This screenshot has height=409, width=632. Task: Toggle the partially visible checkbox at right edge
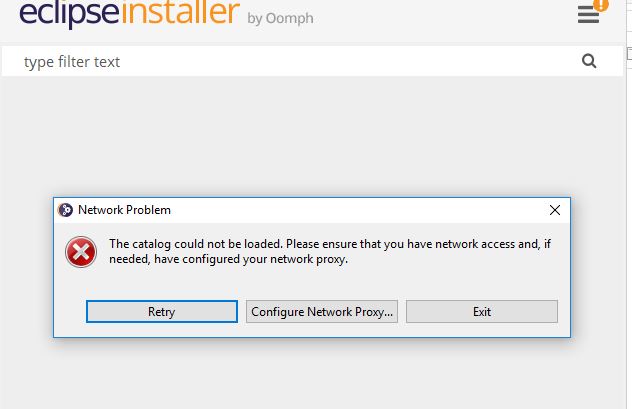pyautogui.click(x=630, y=54)
